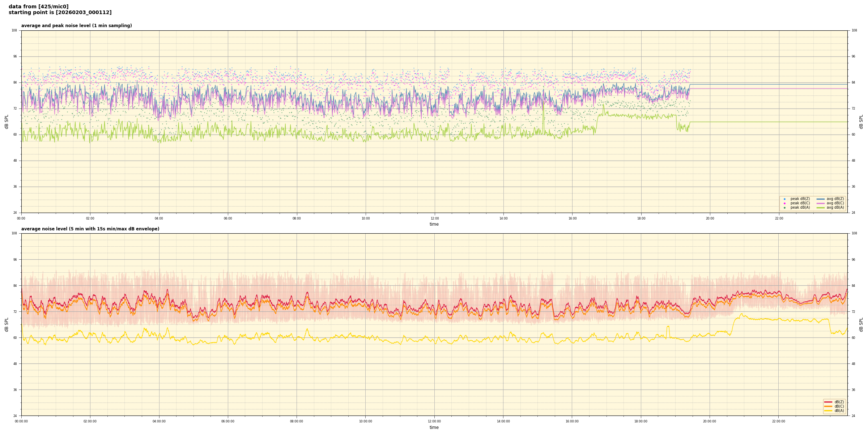This screenshot has height=434, width=868.
Task: Click the "average and peak noise level" title
Action: tap(76, 26)
